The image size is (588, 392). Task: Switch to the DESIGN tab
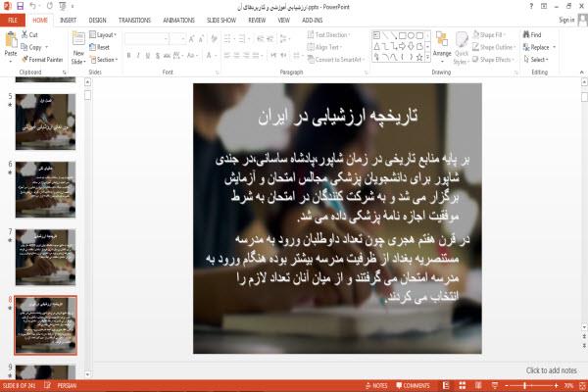coord(97,21)
